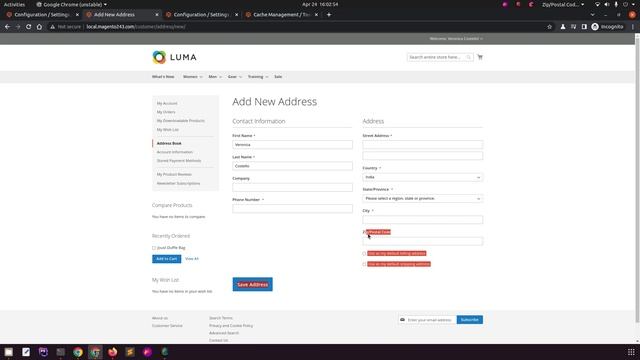The height and width of the screenshot is (360, 640).
Task: Open What's New menu item
Action: tap(163, 77)
